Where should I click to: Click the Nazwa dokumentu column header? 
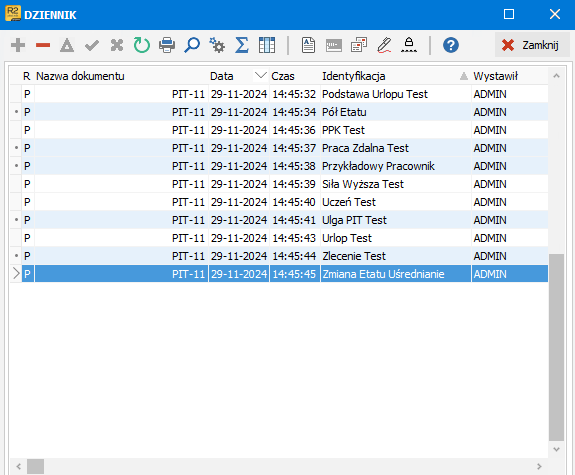click(x=80, y=76)
